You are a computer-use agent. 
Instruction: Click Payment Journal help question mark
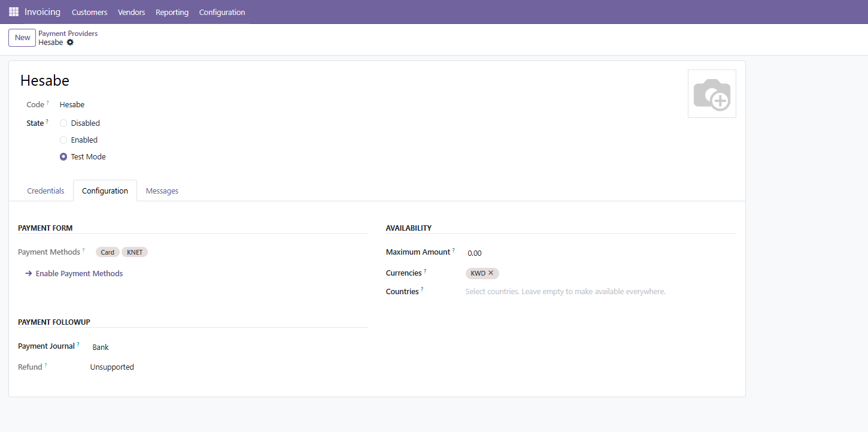click(x=78, y=344)
